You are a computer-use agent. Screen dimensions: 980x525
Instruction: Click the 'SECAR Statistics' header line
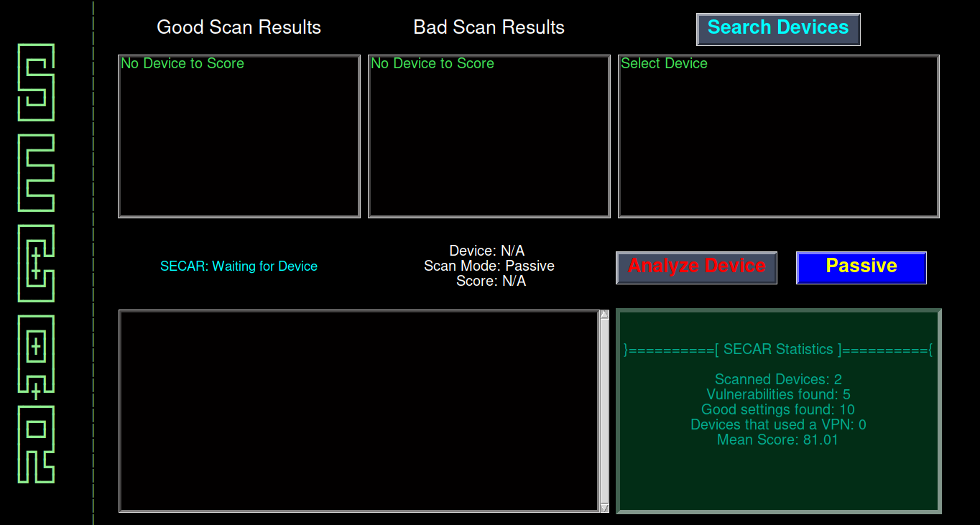(778, 350)
